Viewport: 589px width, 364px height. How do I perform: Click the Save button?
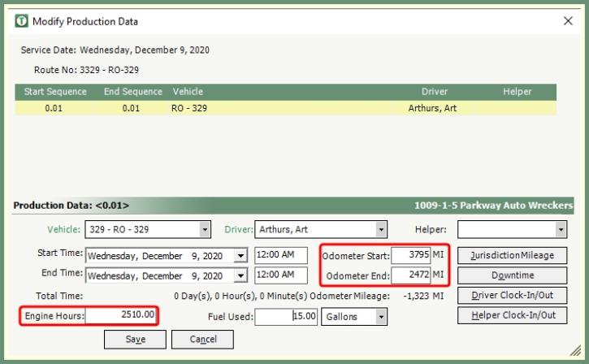pos(135,339)
